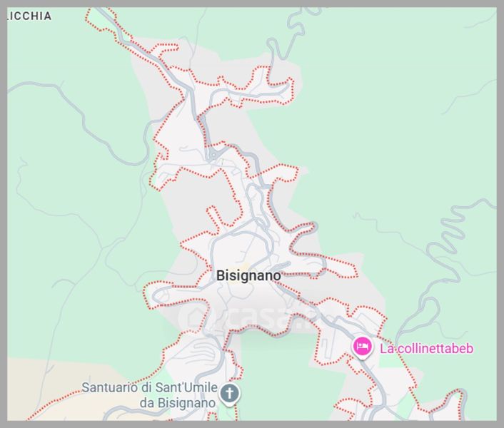Click the roundabout north of Bisignano centre
Image resolution: width=504 pixels, height=428 pixels.
pos(213,155)
